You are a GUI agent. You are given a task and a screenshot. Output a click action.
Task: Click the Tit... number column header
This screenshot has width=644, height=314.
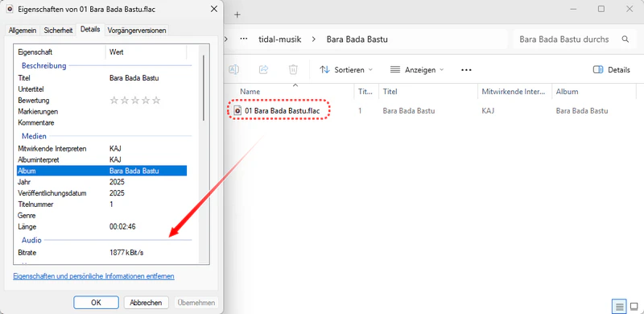(366, 92)
